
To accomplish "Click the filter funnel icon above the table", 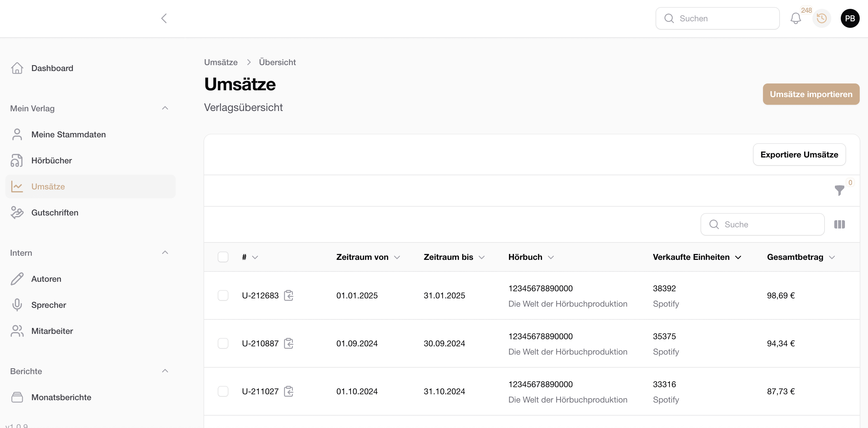I will [x=839, y=191].
